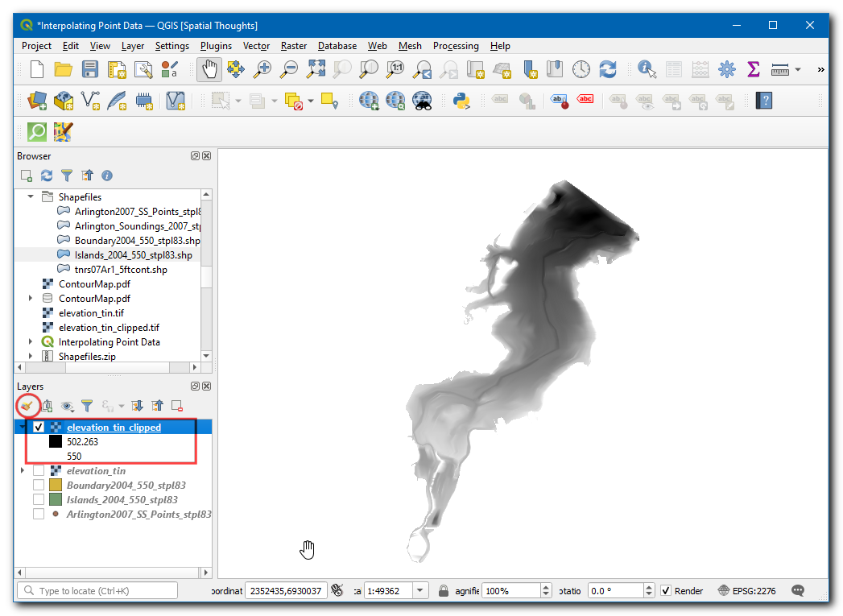843x616 pixels.
Task: Open Processing Toolbox gear icon
Action: 727,70
